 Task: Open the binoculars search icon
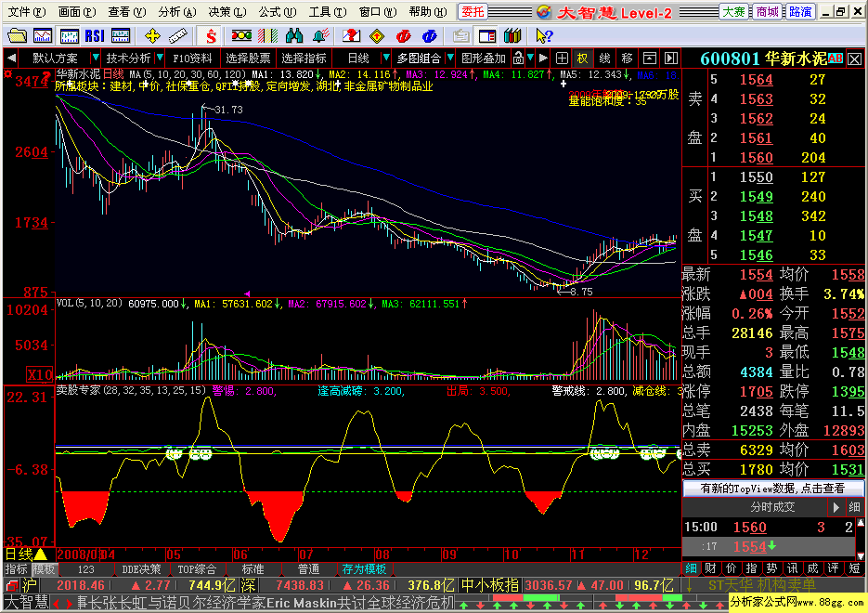[294, 36]
